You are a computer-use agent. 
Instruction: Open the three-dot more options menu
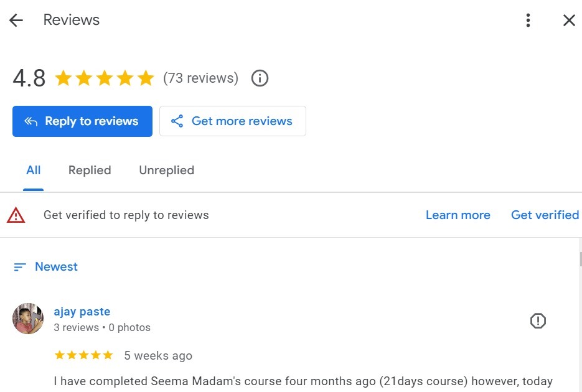[528, 21]
